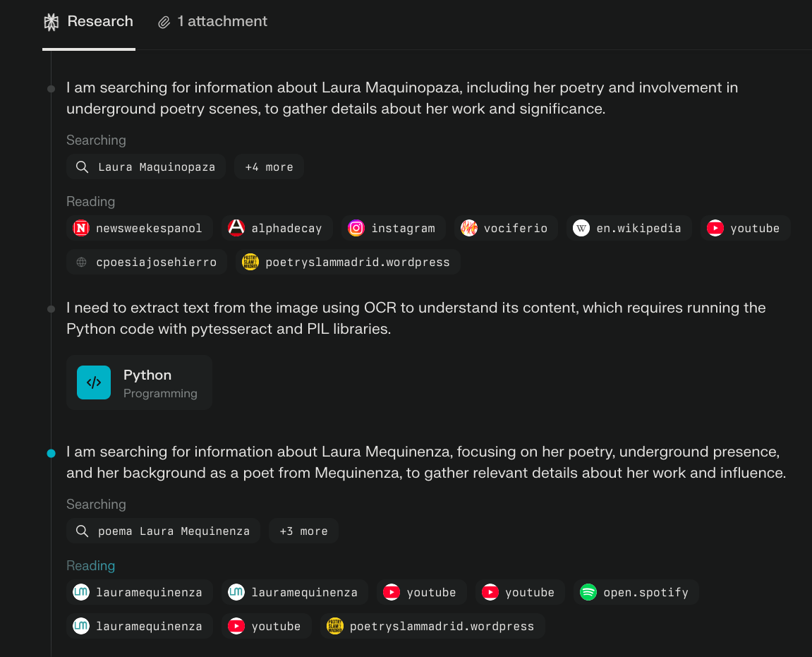The width and height of the screenshot is (812, 657).
Task: Click the alphadecay source icon
Action: [x=236, y=228]
